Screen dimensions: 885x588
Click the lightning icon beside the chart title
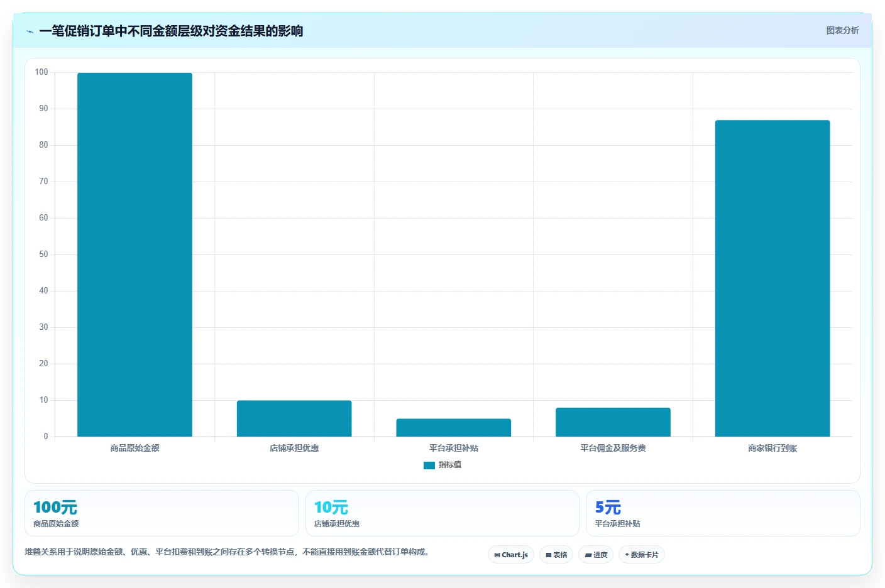(30, 31)
